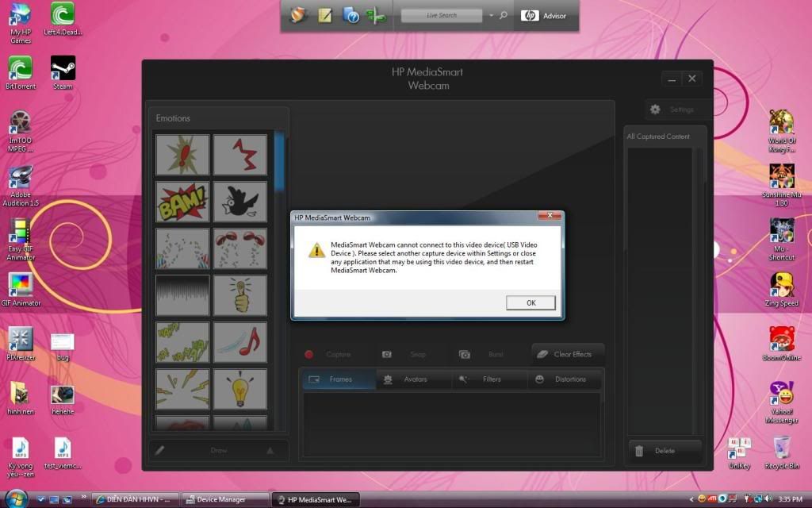Open the Windows Start menu orb
This screenshot has height=508, width=812.
coord(16,498)
